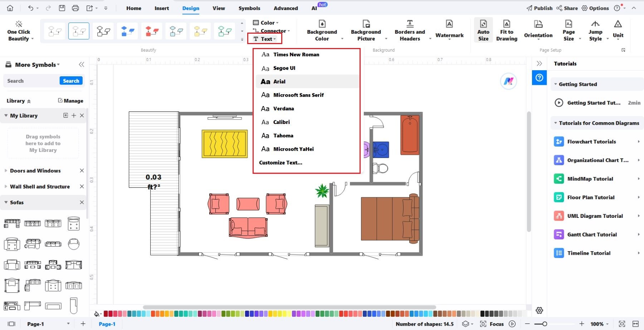Click the Redo arrow icon
The width and height of the screenshot is (644, 330).
(48, 8)
